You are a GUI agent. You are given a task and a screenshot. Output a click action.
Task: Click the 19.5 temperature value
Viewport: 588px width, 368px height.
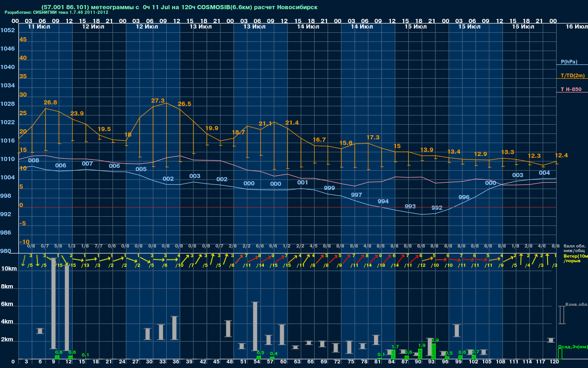click(x=104, y=129)
